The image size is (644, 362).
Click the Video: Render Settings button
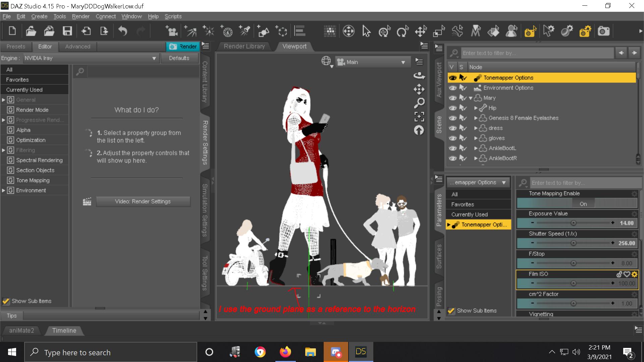tap(143, 201)
